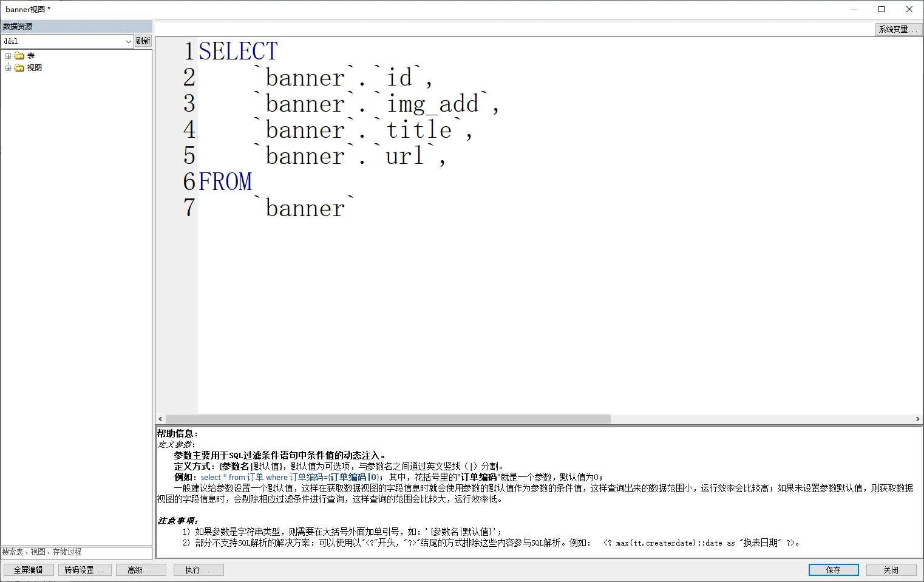Image resolution: width=924 pixels, height=582 pixels.
Task: Click the 搜索表、视图、存储过程 search field
Action: 76,552
